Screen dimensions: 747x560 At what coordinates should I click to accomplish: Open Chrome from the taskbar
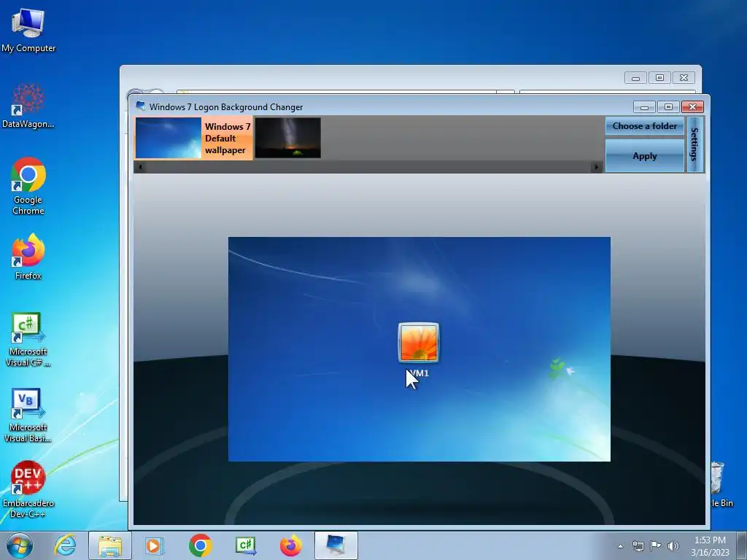200,545
